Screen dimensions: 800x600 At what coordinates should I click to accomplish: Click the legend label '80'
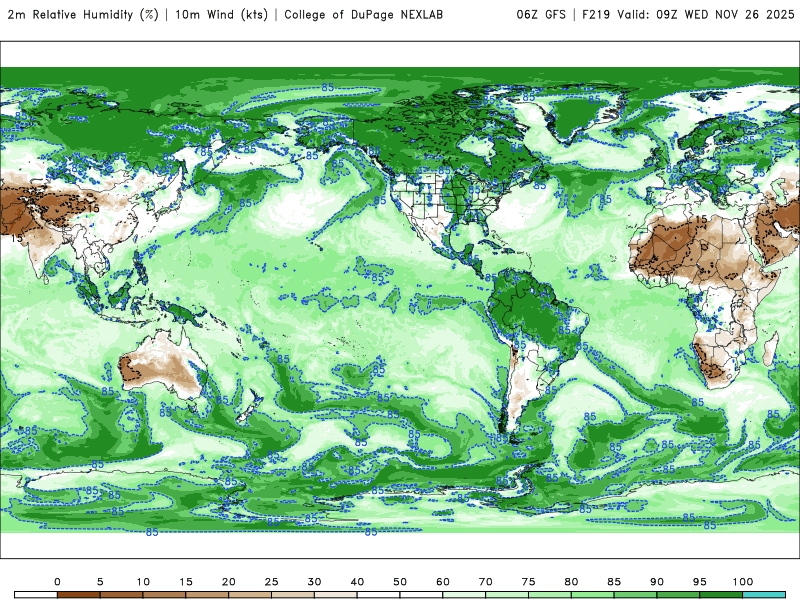pos(571,582)
